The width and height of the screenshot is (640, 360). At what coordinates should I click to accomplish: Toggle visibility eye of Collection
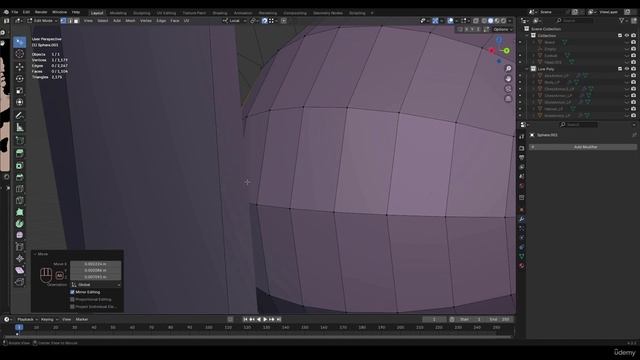[x=627, y=36]
